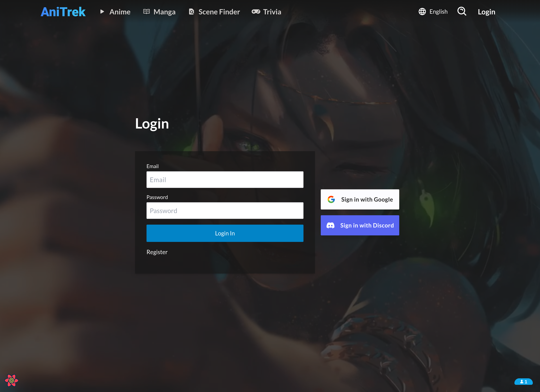Image resolution: width=540 pixels, height=392 pixels.
Task: Click the Discord logo icon
Action: [x=331, y=225]
